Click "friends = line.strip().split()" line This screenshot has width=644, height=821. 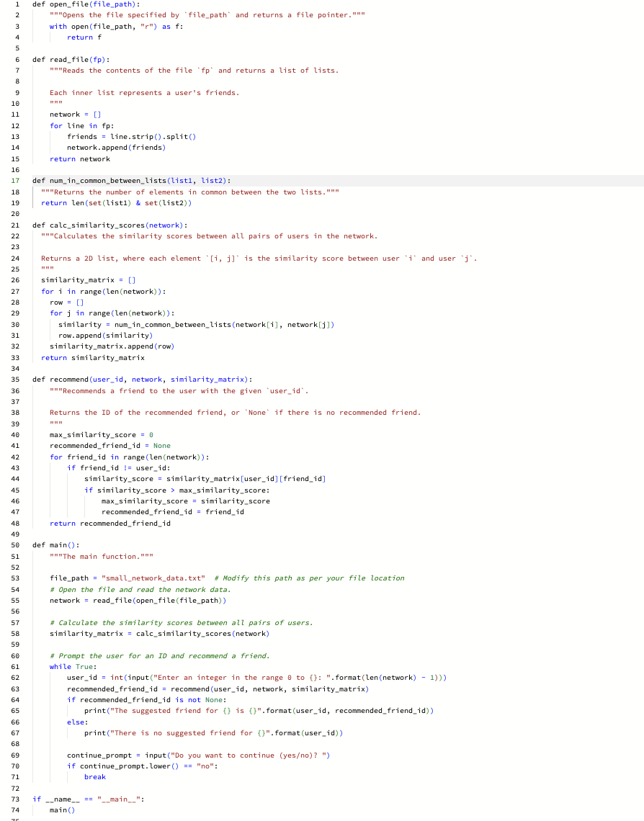131,137
